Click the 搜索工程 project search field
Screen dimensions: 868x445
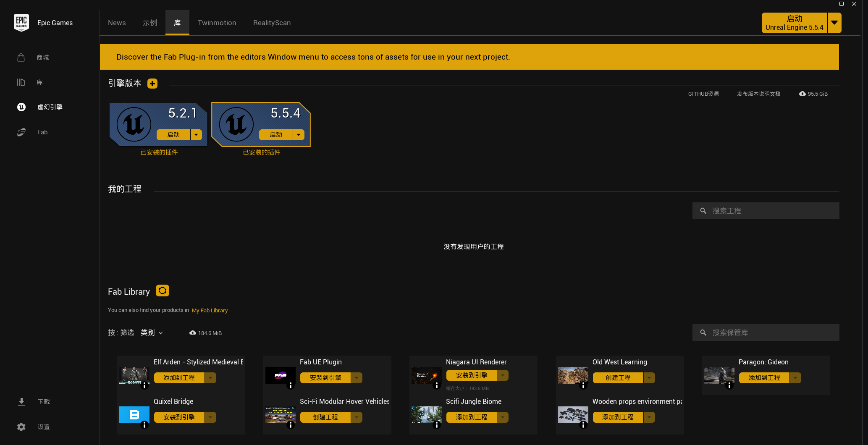coord(766,211)
